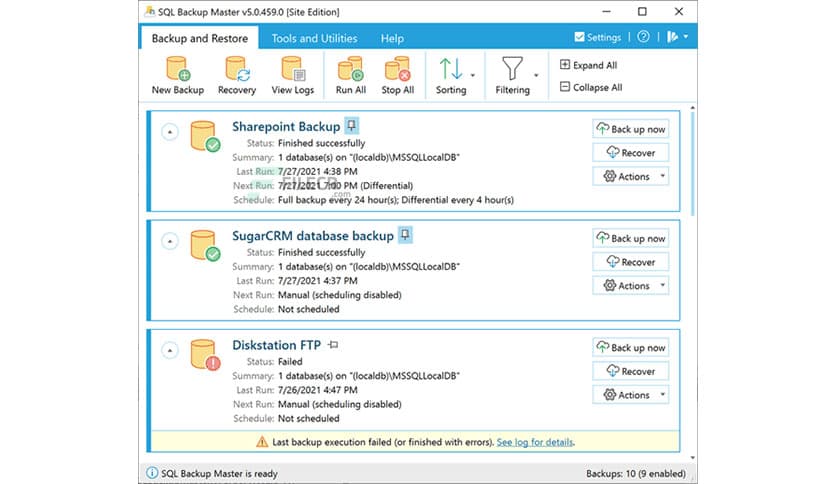The image size is (836, 484).
Task: Recover the Sharepoint Backup job
Action: click(631, 153)
